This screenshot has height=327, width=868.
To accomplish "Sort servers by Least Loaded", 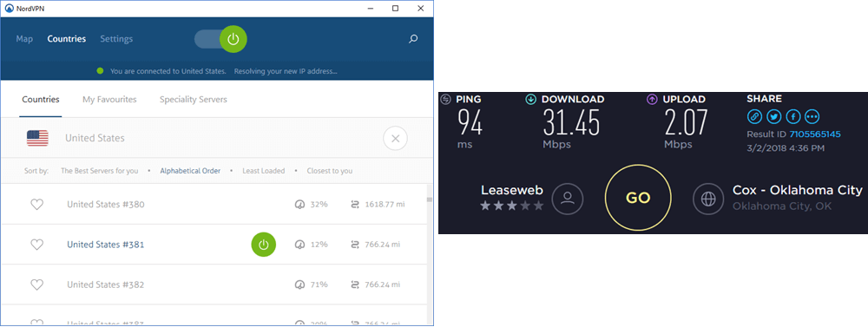I will [264, 171].
